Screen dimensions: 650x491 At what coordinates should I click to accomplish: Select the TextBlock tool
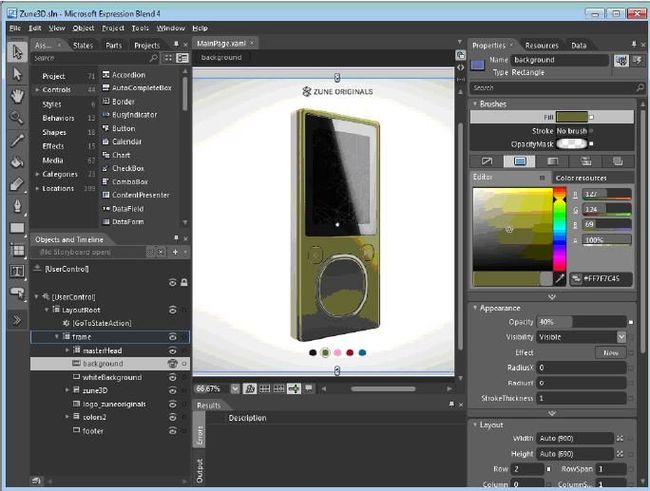[17, 272]
